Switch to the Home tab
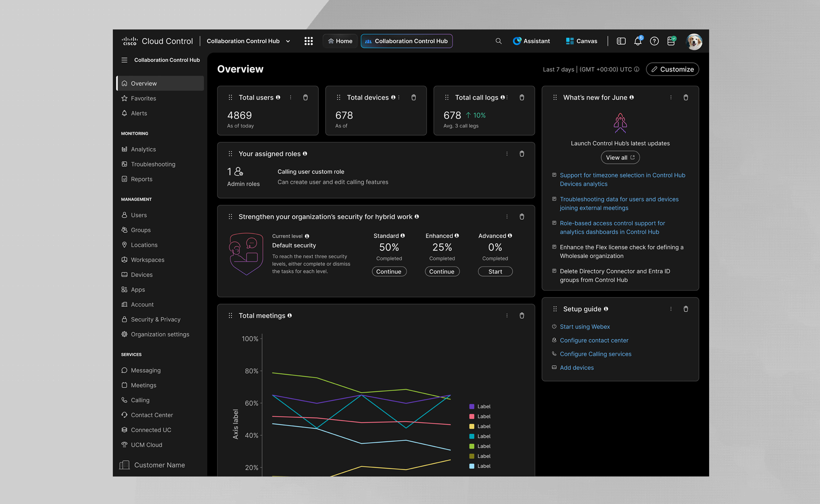820x504 pixels. point(340,41)
